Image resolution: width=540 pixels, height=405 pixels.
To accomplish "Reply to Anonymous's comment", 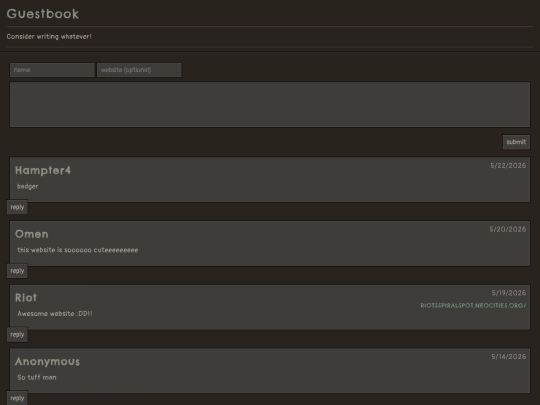I will [x=17, y=398].
